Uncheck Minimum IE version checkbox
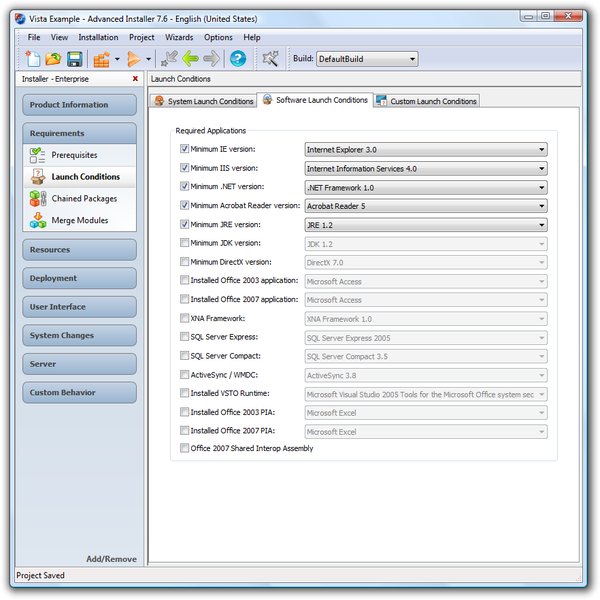Image resolution: width=600 pixels, height=600 pixels. click(x=184, y=148)
